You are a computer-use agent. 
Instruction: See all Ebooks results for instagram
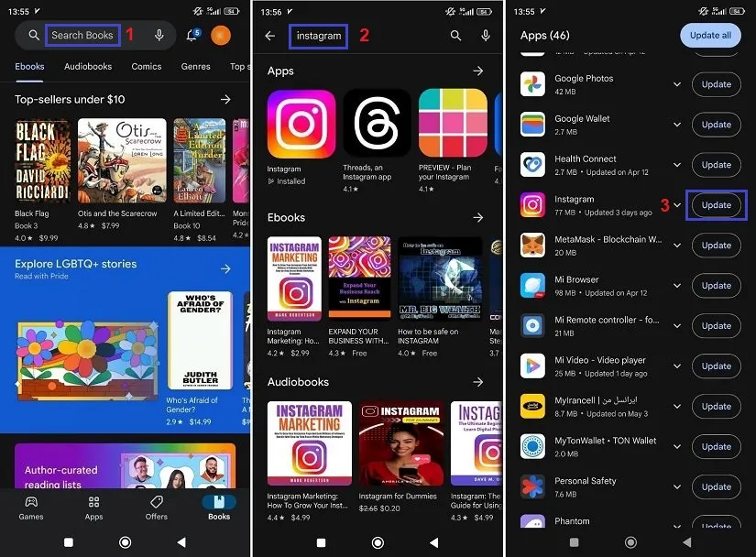(x=477, y=217)
